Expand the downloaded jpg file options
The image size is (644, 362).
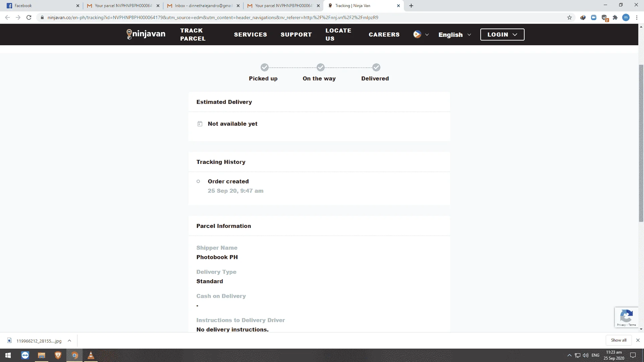tap(69, 341)
